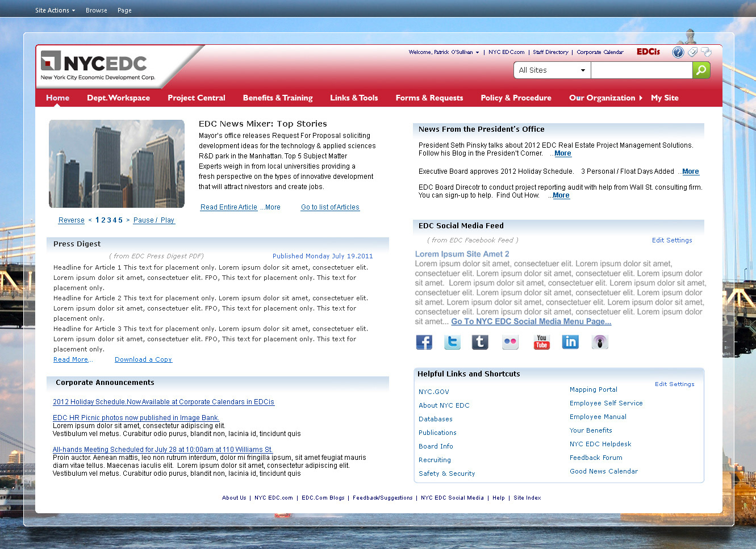Viewport: 756px width, 549px height.
Task: Open the Twitter social media icon
Action: (452, 342)
